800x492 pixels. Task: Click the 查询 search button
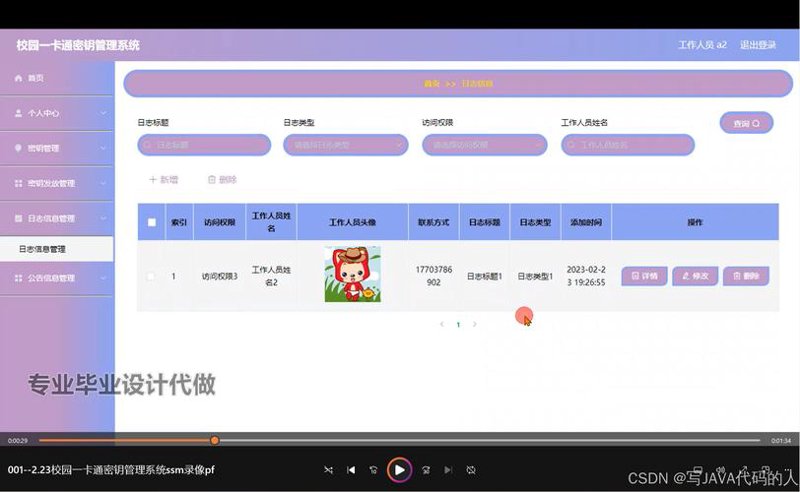(x=746, y=124)
